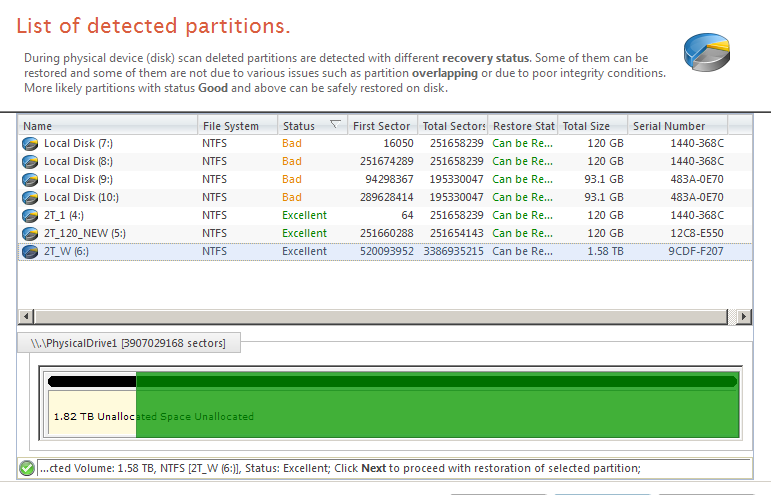The image size is (771, 495).
Task: Click the Bad status of Local Disk (7:)
Action: [x=292, y=144]
